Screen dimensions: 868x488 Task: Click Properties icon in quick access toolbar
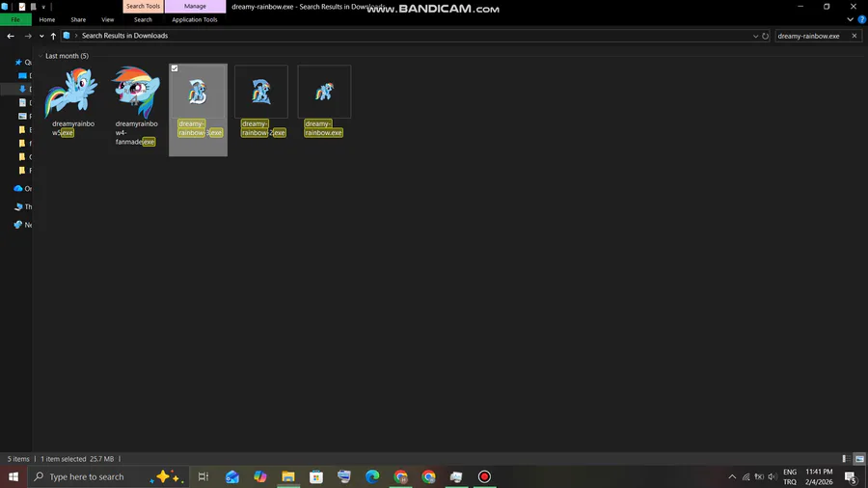[22, 7]
